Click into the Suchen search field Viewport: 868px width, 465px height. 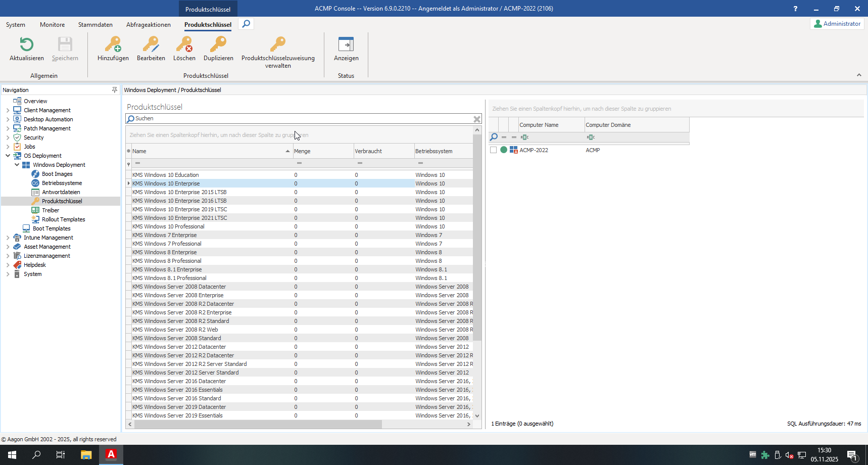click(303, 119)
